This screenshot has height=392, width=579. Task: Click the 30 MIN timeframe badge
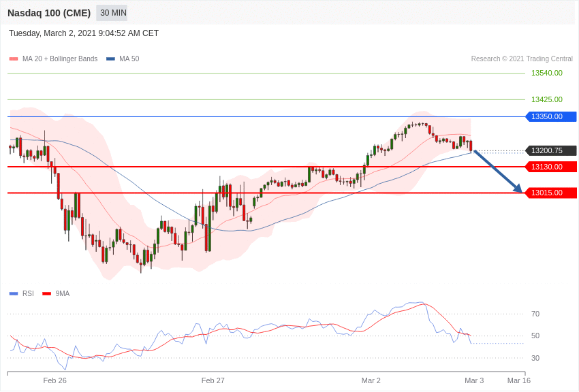(112, 13)
